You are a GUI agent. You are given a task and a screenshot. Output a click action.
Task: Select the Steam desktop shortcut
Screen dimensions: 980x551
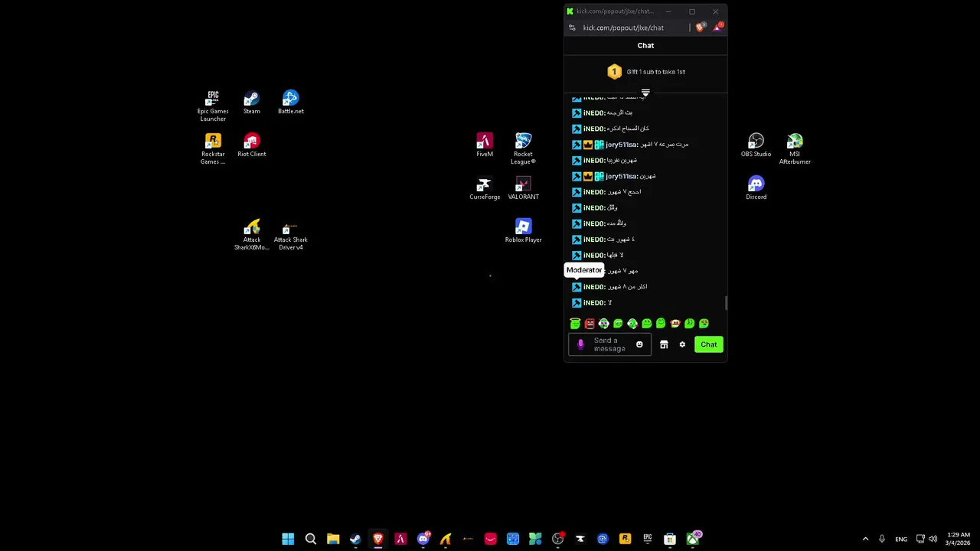click(252, 103)
